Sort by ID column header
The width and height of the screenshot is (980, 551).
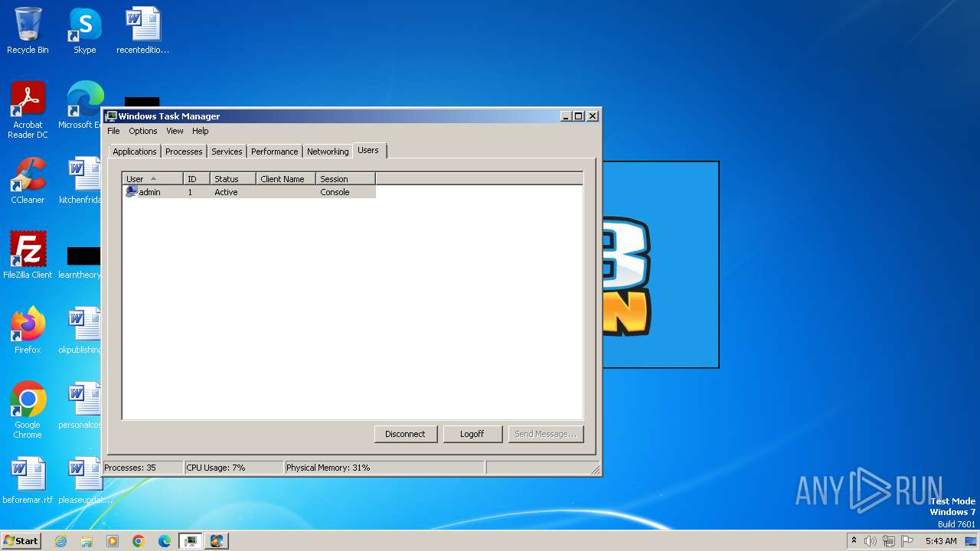point(197,179)
